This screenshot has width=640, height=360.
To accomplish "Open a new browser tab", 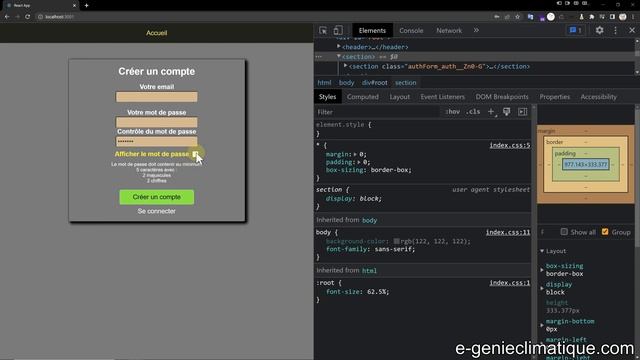I will coord(87,5).
